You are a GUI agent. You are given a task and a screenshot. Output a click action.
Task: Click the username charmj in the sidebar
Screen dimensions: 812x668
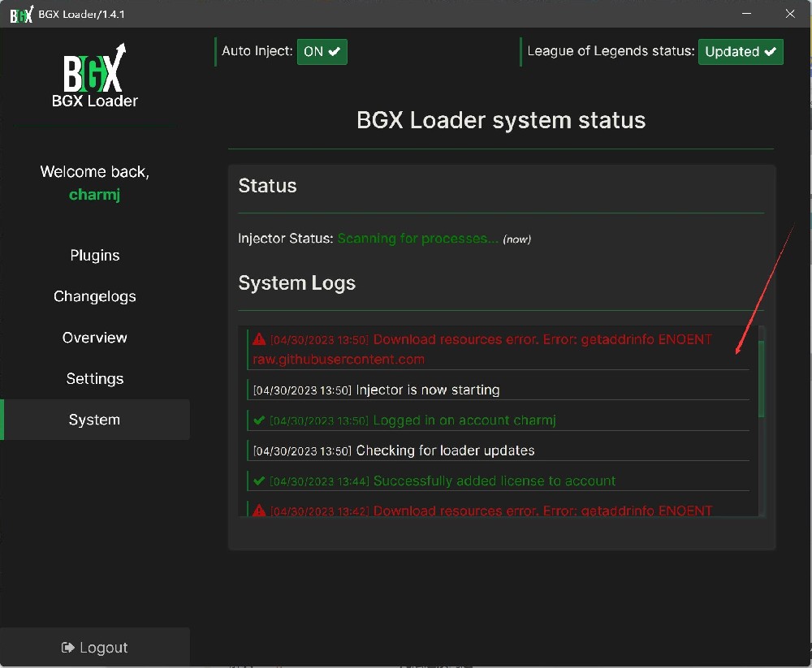tap(95, 195)
